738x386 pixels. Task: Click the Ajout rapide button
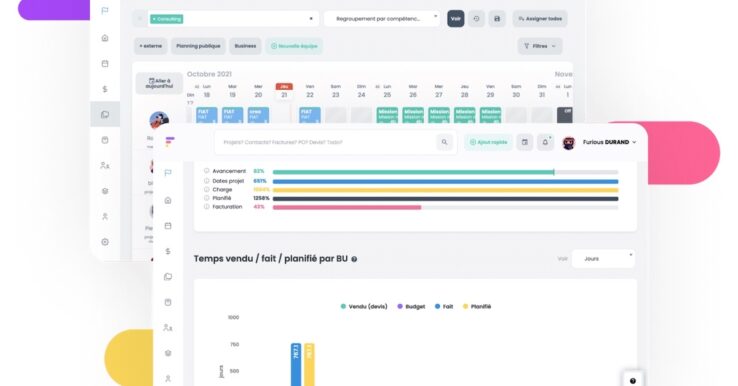point(489,142)
